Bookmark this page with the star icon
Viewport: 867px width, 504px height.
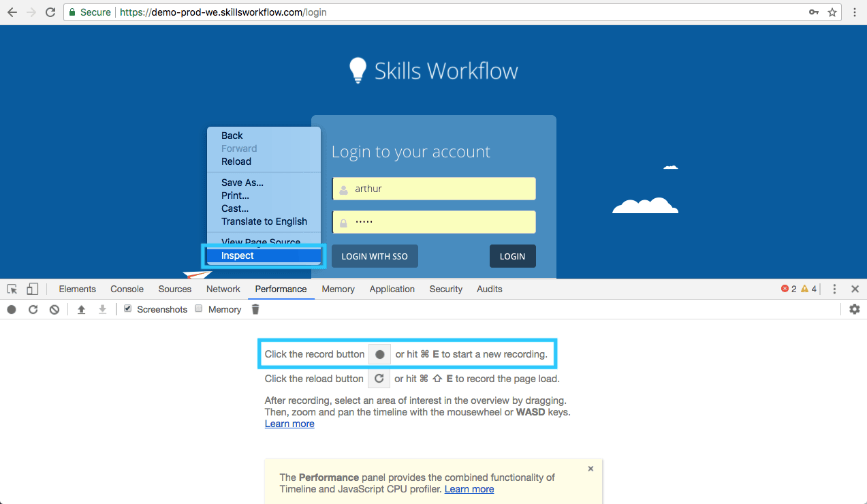[x=832, y=12]
